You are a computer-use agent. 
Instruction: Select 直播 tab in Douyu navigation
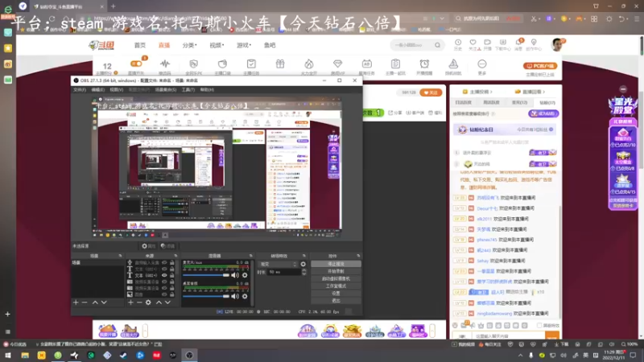164,45
